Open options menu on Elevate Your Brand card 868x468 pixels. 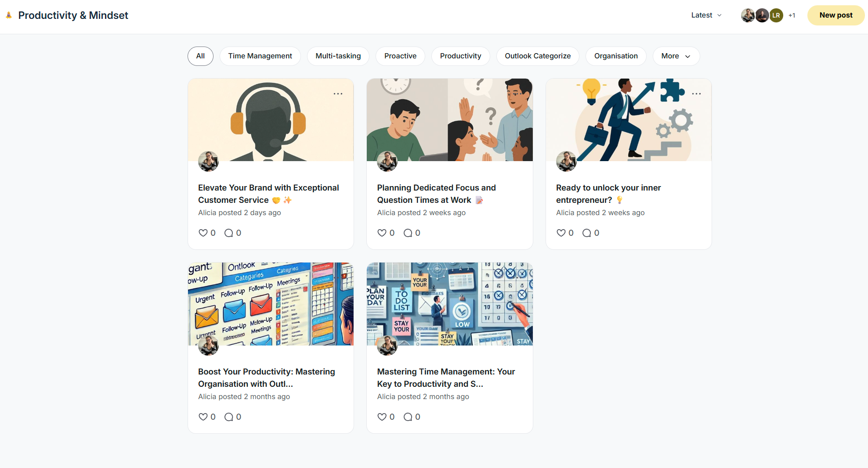338,94
